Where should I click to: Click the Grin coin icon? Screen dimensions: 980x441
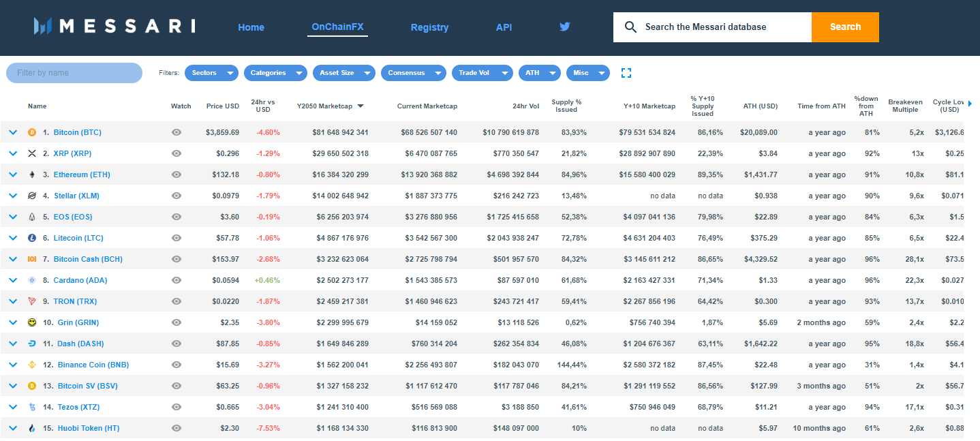[x=31, y=322]
